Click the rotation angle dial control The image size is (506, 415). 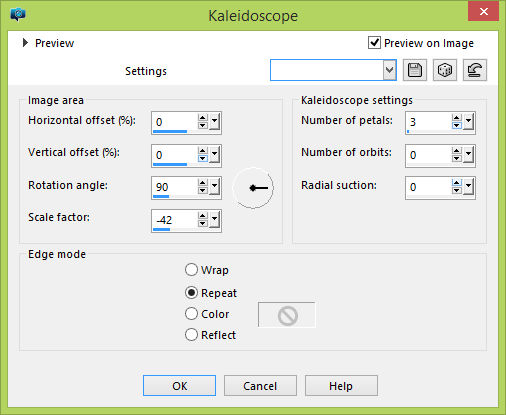click(253, 188)
